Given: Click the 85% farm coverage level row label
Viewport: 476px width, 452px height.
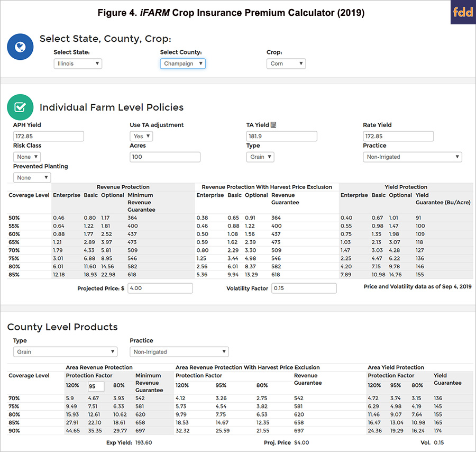Looking at the screenshot, I should pos(14,275).
